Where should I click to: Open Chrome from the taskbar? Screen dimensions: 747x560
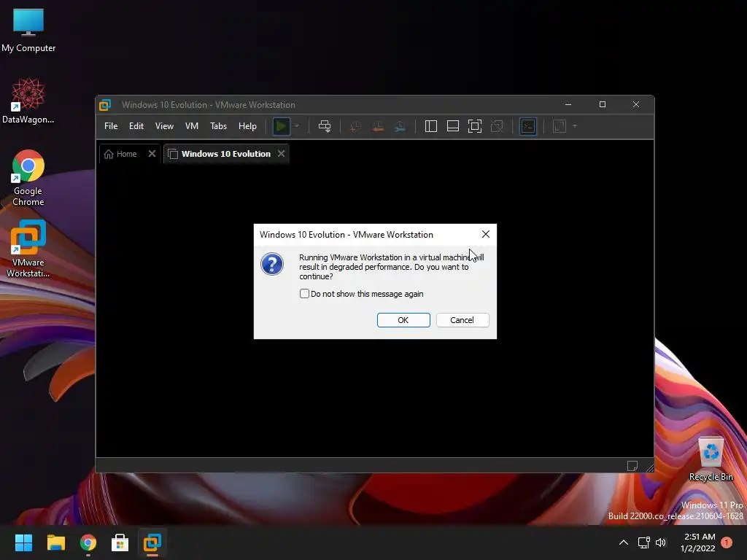(x=88, y=542)
